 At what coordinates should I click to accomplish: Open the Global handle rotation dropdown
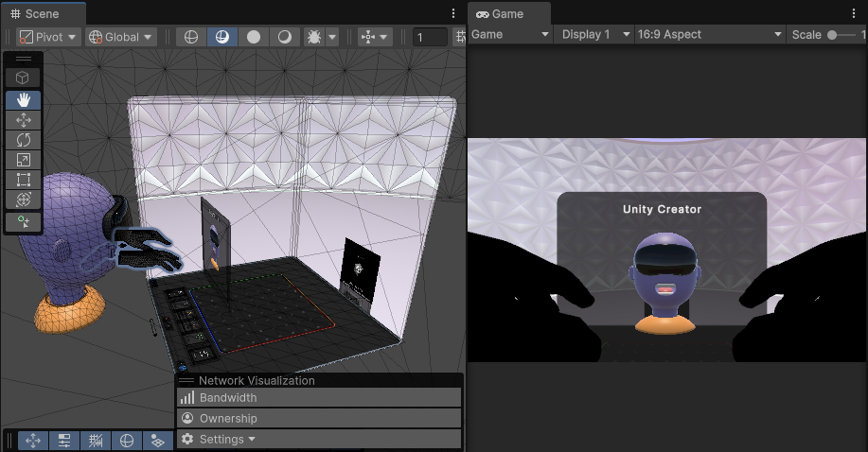(120, 37)
